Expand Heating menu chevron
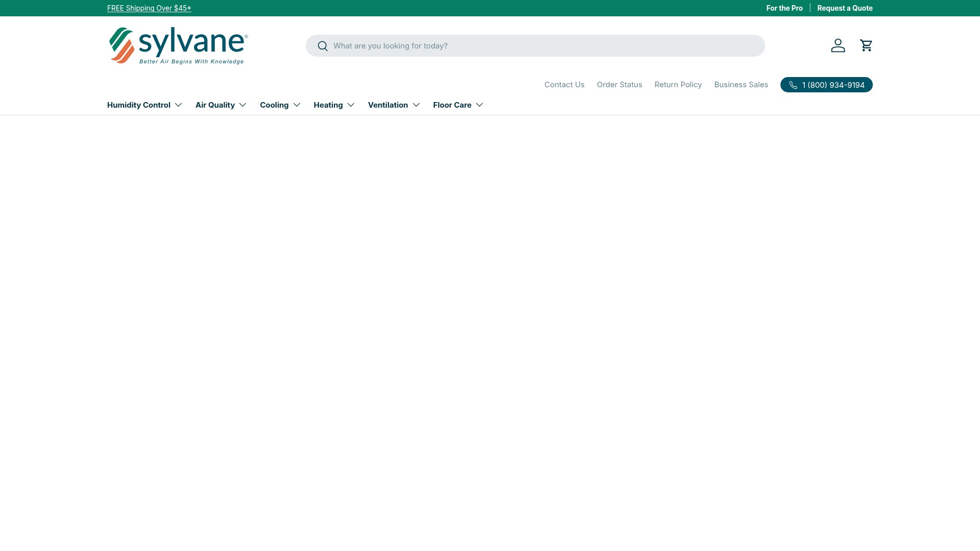The width and height of the screenshot is (980, 551). (x=351, y=105)
